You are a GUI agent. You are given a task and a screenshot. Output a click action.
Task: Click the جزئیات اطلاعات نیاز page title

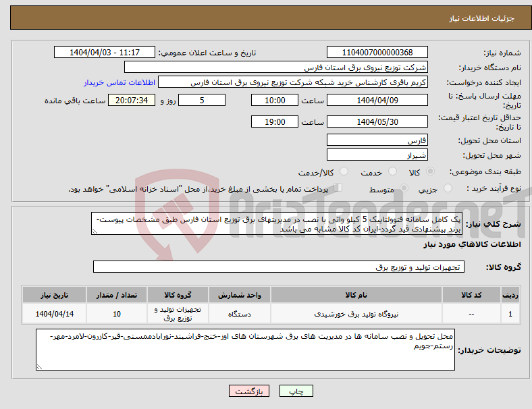(482, 18)
